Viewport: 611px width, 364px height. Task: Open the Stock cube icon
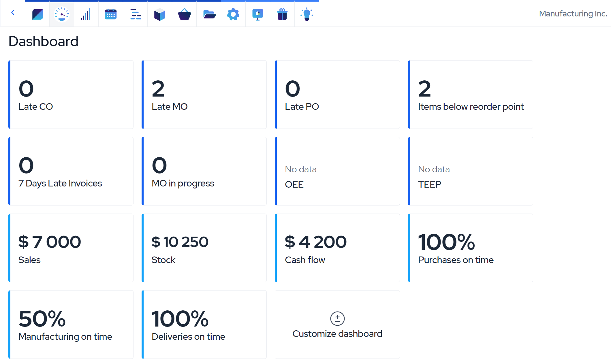click(x=160, y=14)
